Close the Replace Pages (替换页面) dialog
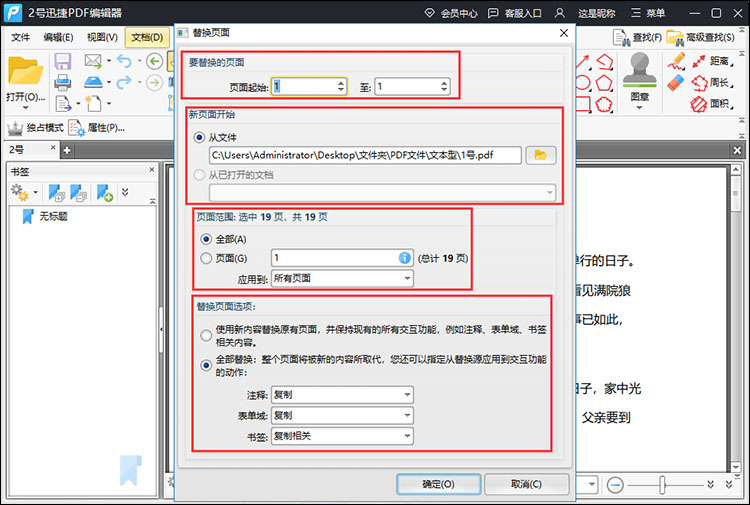This screenshot has width=750, height=505. pyautogui.click(x=564, y=33)
